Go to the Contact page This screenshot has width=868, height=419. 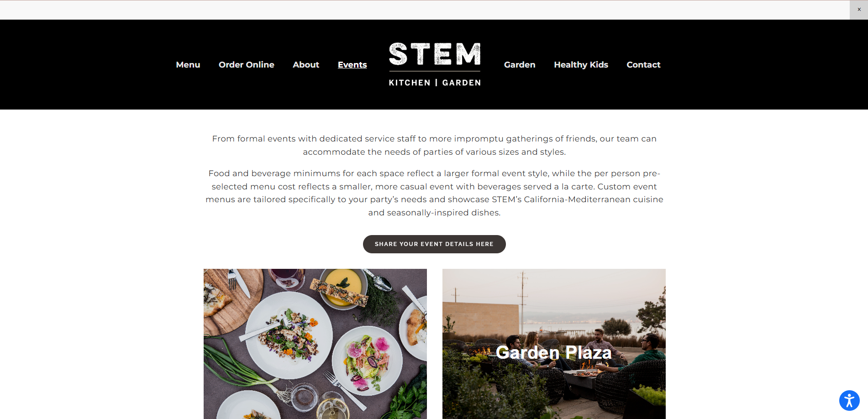(x=643, y=65)
